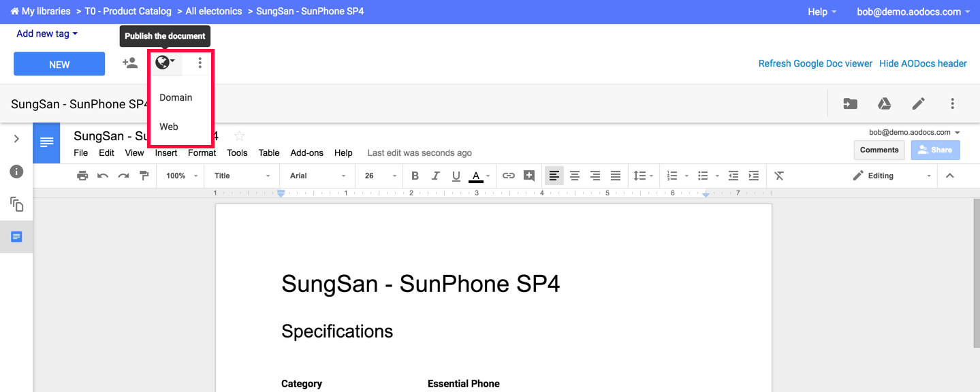980x392 pixels.
Task: Open the 100% zoom dropdown
Action: click(182, 176)
